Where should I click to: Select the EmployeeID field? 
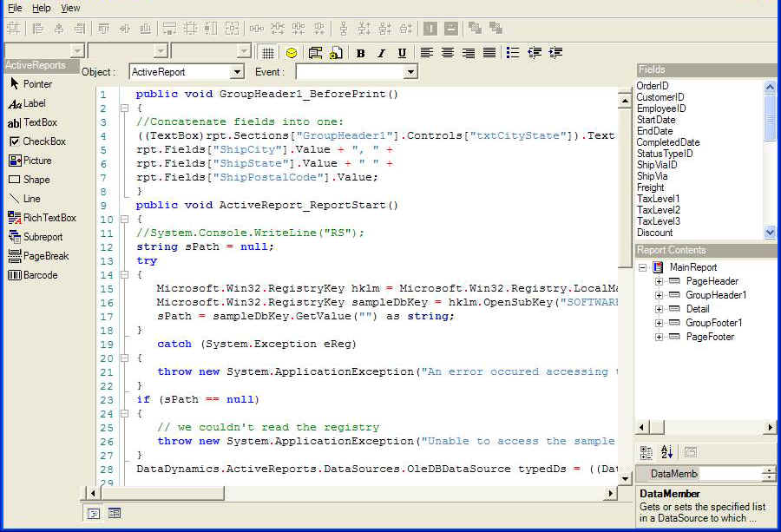click(x=661, y=108)
